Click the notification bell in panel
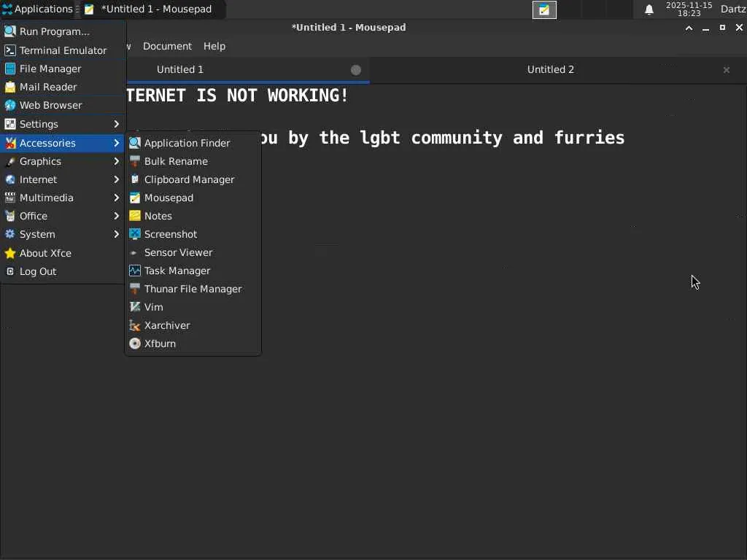This screenshot has height=560, width=747. pyautogui.click(x=649, y=9)
